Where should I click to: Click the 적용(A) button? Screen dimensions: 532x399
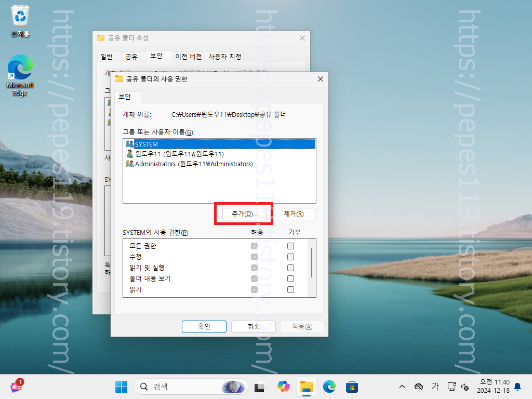302,326
